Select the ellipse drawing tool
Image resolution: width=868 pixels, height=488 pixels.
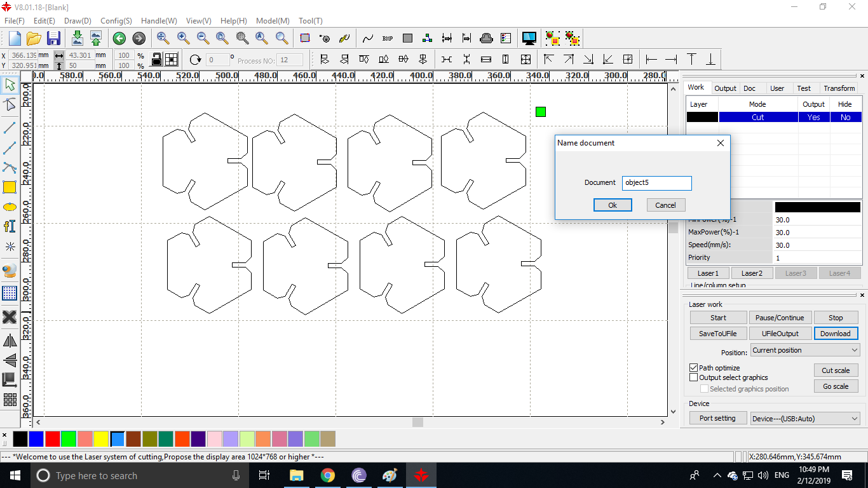click(x=10, y=207)
